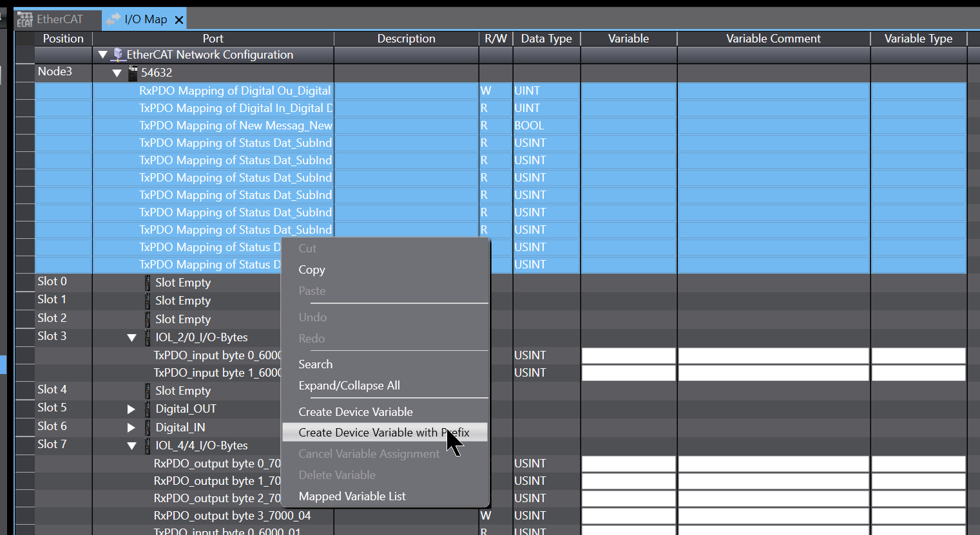
Task: Collapse the EtherCAT Network Configuration tree
Action: tap(102, 55)
